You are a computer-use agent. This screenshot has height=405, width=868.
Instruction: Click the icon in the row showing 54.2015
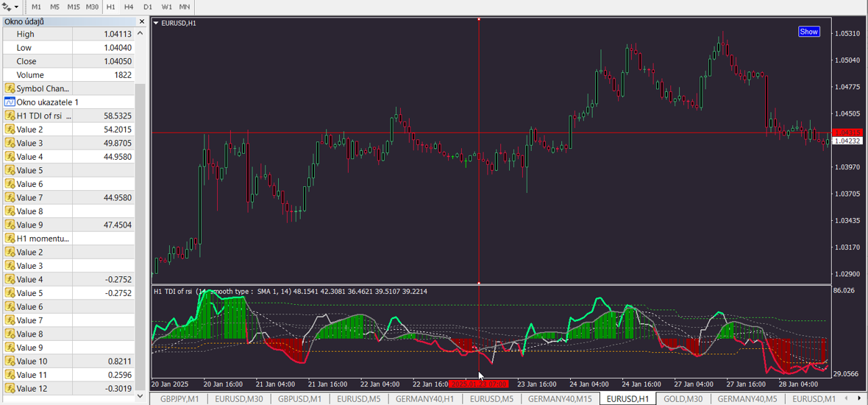pos(10,129)
